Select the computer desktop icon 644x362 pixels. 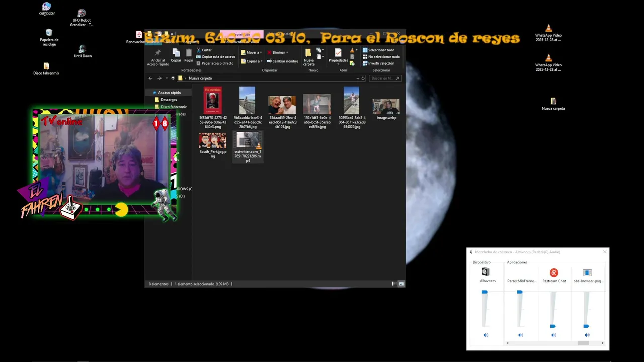point(47,9)
